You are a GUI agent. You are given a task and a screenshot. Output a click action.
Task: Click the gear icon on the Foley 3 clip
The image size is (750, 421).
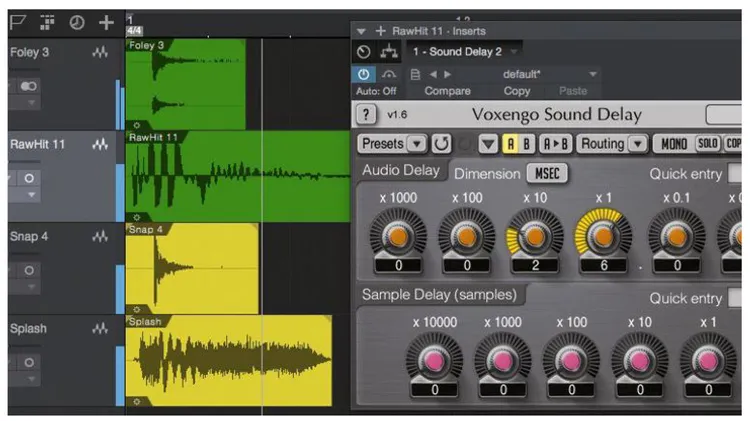[137, 125]
